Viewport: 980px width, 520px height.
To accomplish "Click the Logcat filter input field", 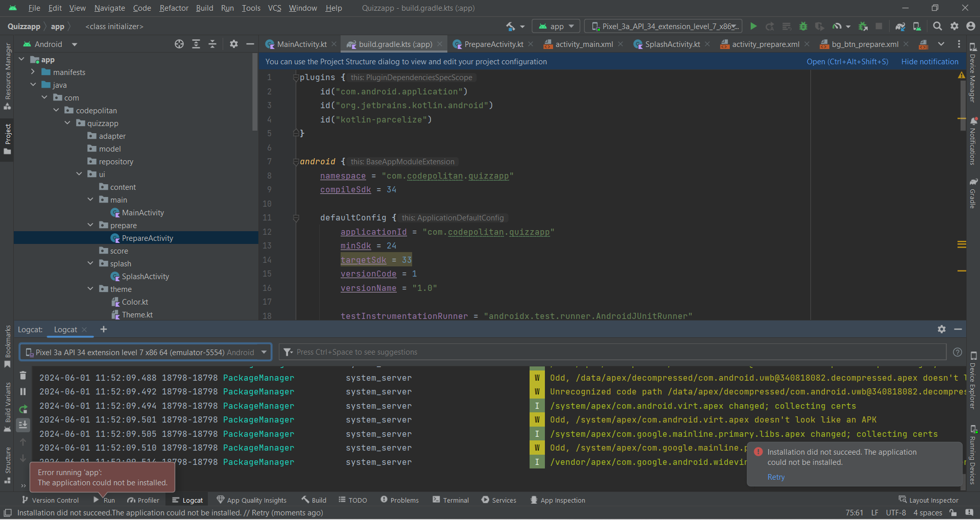I will [x=613, y=352].
